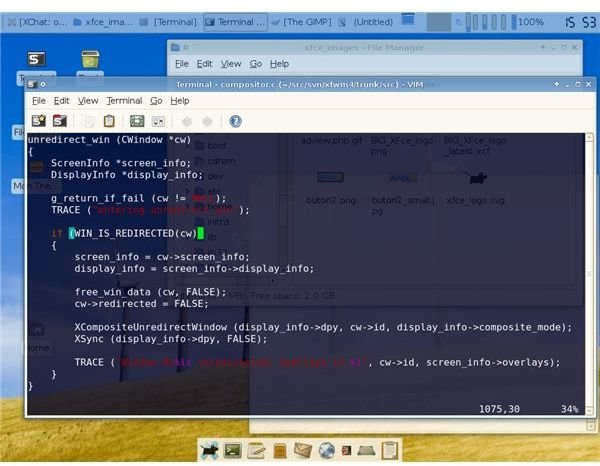The height and width of the screenshot is (466, 600).
Task: Switch to XChat taskbar button
Action: [x=38, y=22]
